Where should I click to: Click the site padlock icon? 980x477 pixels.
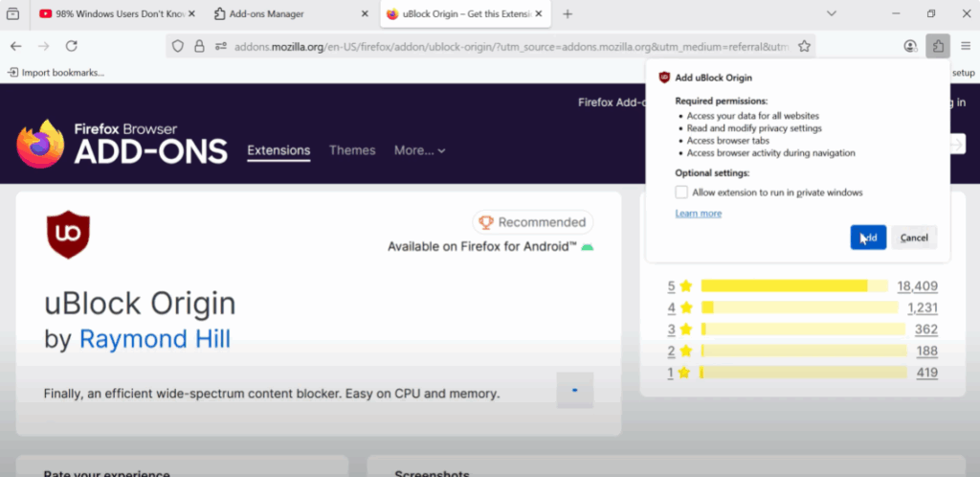point(199,46)
